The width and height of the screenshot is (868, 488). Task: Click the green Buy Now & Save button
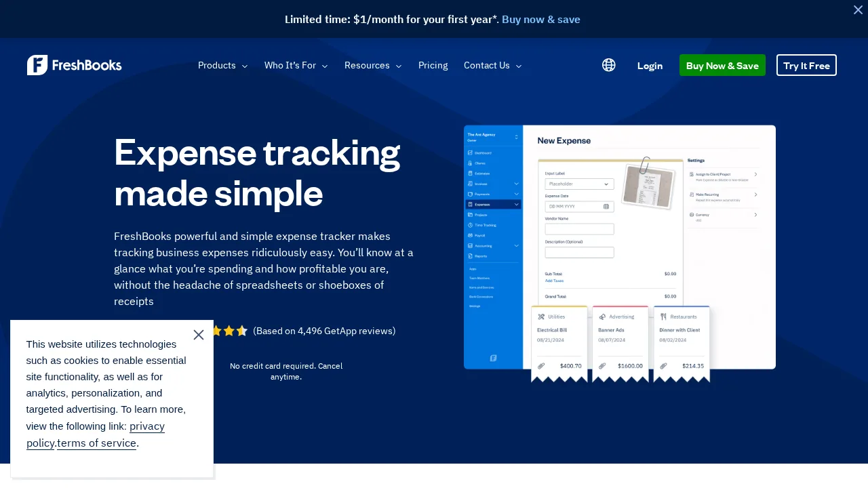[x=722, y=65]
